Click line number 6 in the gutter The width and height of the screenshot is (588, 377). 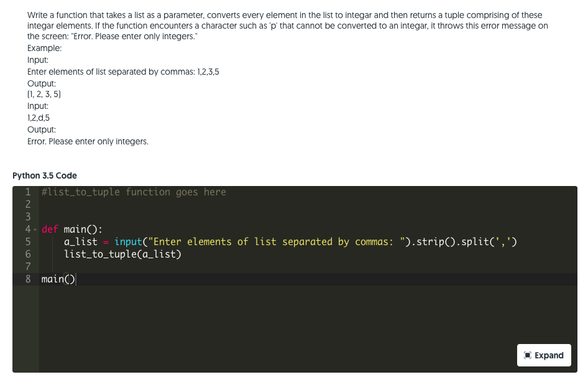pos(28,254)
